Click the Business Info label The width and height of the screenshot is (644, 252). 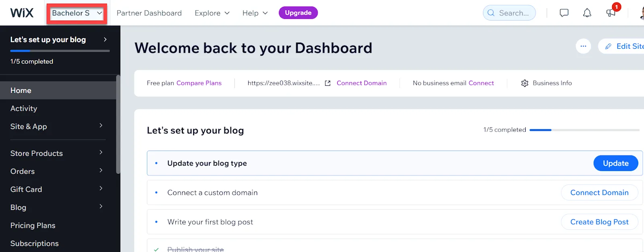[552, 83]
